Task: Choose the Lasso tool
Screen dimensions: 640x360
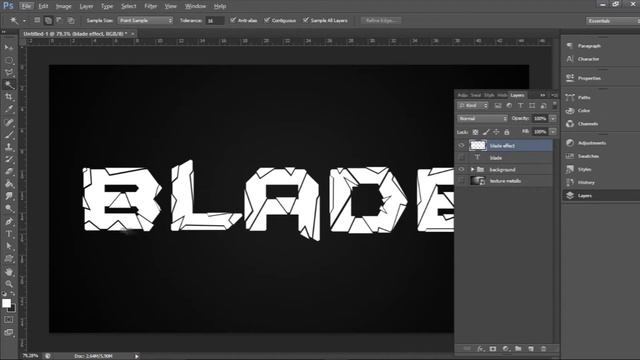Action: 9,72
